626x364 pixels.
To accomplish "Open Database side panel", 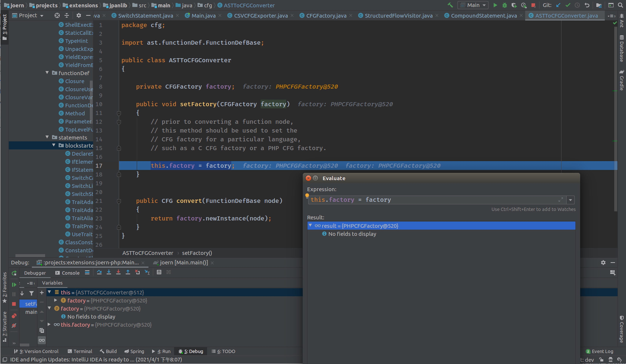I will (x=622, y=48).
